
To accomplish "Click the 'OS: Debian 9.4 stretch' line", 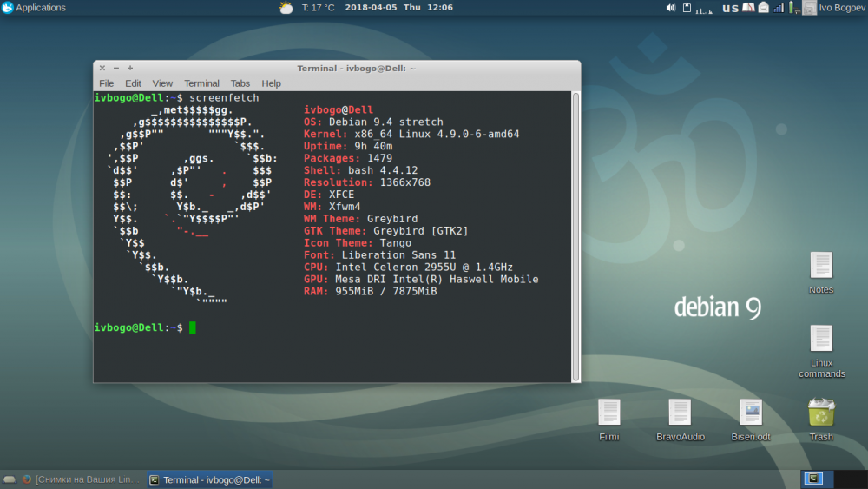I will [x=373, y=122].
